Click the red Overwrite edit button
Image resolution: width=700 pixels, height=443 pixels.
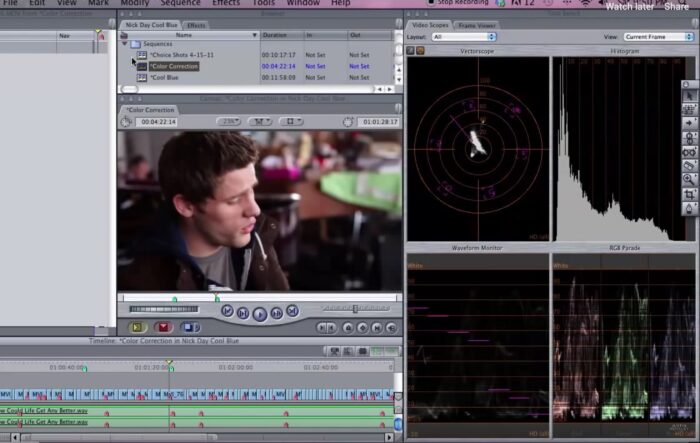click(163, 327)
